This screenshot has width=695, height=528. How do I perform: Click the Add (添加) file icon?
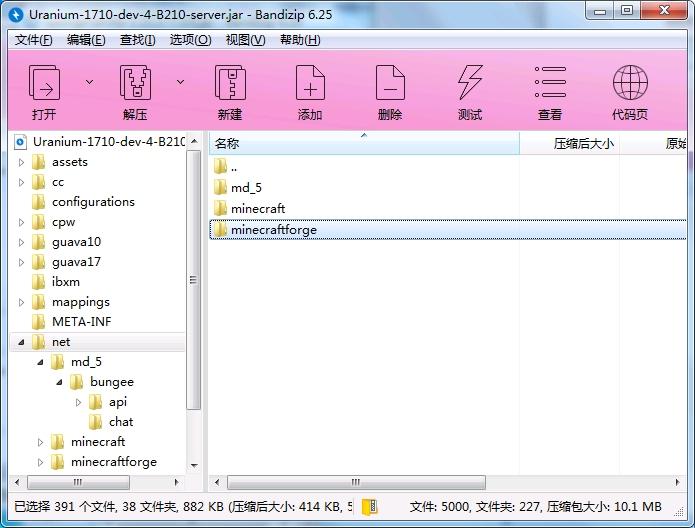310,83
